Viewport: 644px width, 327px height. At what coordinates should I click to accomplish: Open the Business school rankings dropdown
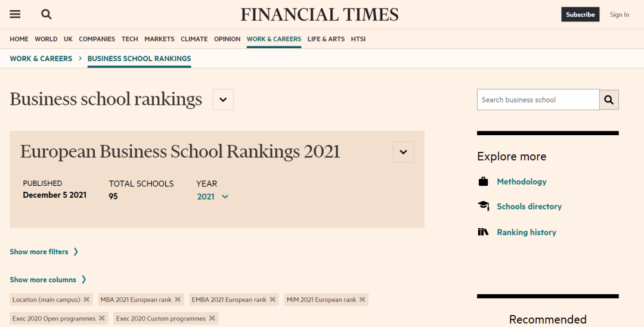(x=223, y=99)
